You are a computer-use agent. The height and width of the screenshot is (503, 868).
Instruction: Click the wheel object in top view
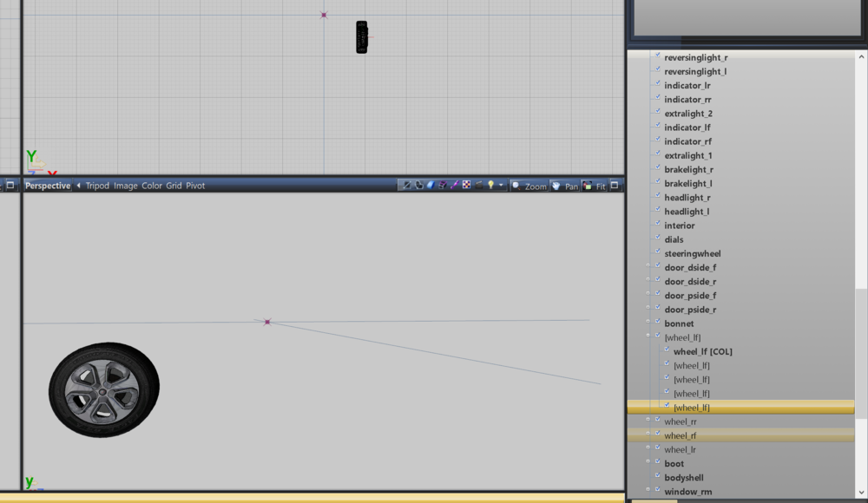point(361,37)
